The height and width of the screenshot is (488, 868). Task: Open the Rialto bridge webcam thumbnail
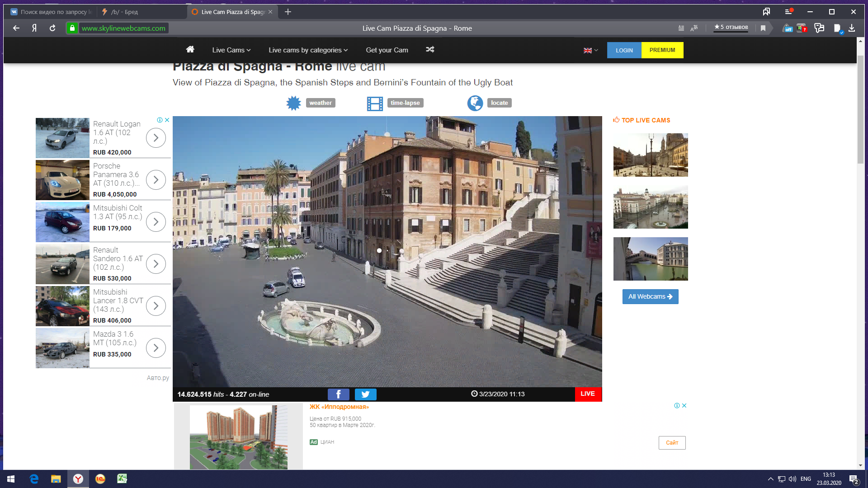click(650, 259)
